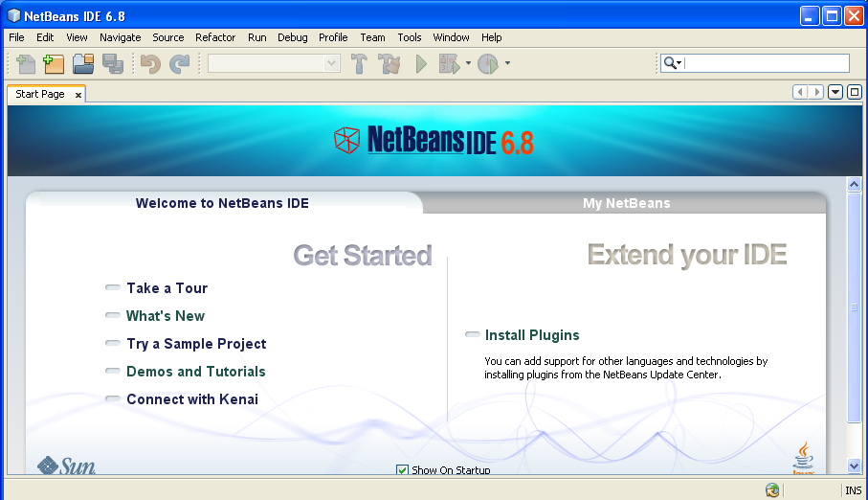This screenshot has height=500, width=868.
Task: Show the opened documents list arrow
Action: click(835, 92)
